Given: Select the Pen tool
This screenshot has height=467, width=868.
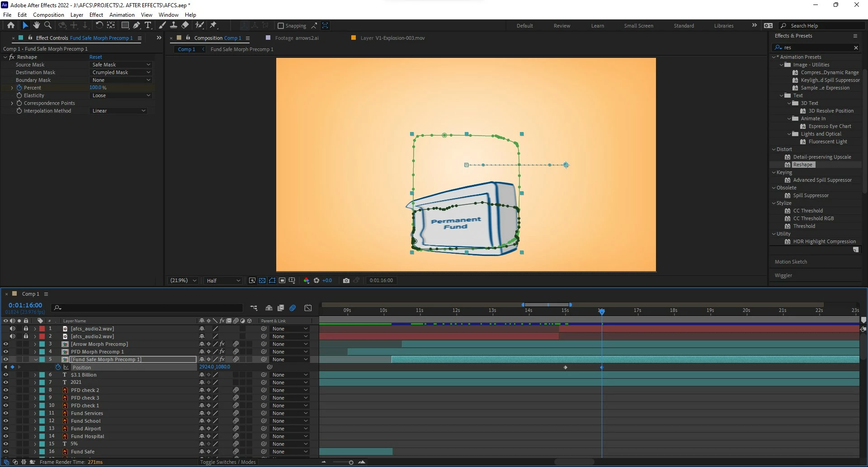Looking at the screenshot, I should pos(137,25).
